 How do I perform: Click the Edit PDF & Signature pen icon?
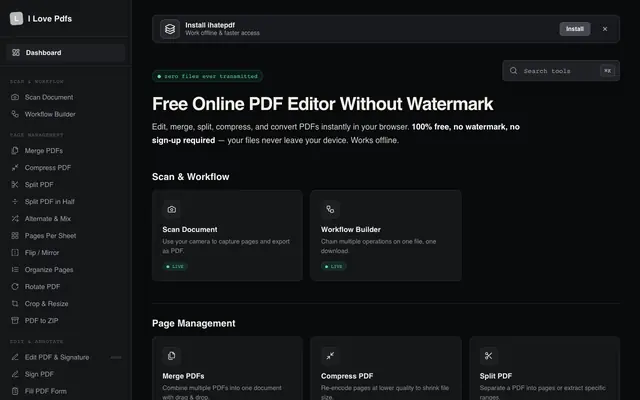coord(15,357)
